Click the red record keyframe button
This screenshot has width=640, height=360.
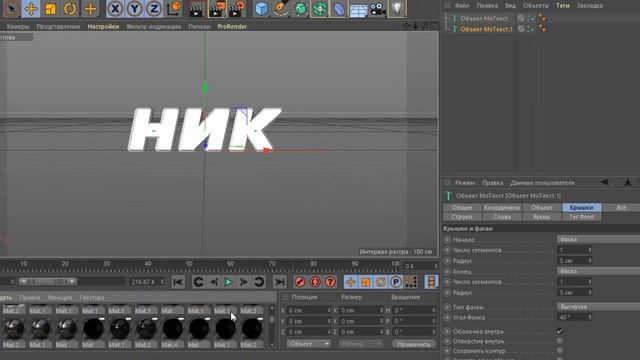(300, 282)
